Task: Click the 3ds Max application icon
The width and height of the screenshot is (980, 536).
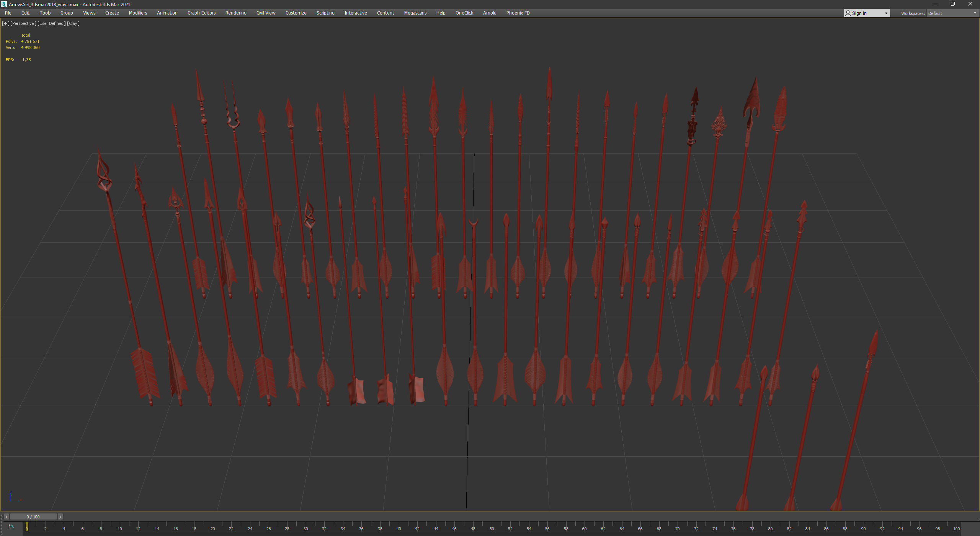Action: tap(4, 4)
